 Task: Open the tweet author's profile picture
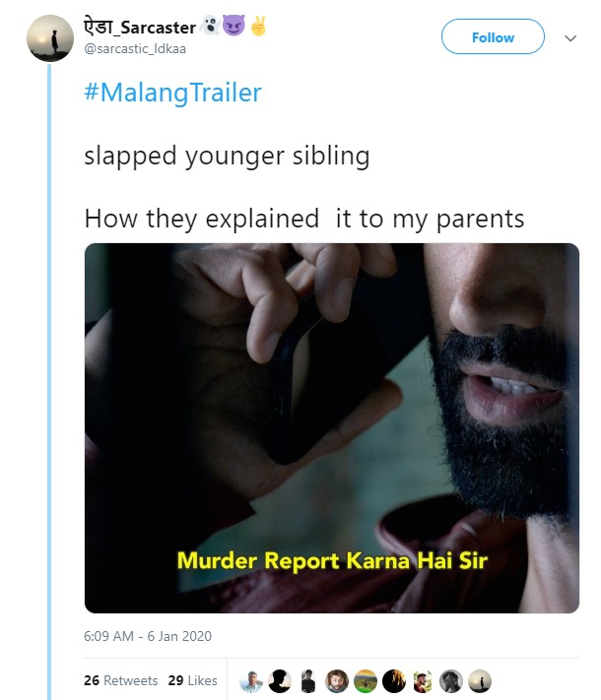[49, 38]
